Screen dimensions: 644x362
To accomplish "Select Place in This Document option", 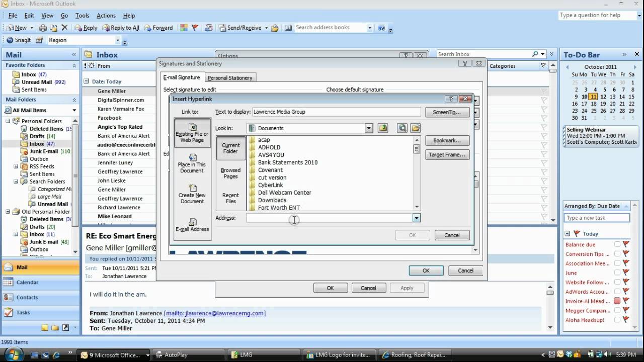I will coord(192,163).
